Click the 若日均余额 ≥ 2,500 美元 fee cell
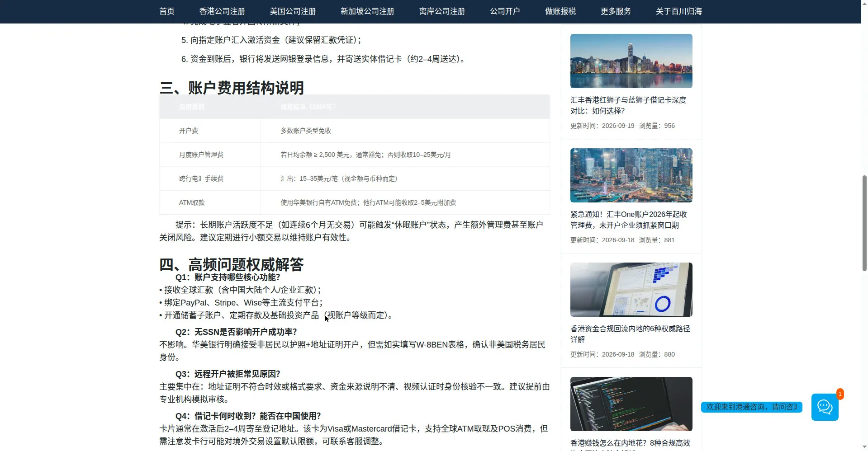The image size is (868, 451). click(405, 155)
